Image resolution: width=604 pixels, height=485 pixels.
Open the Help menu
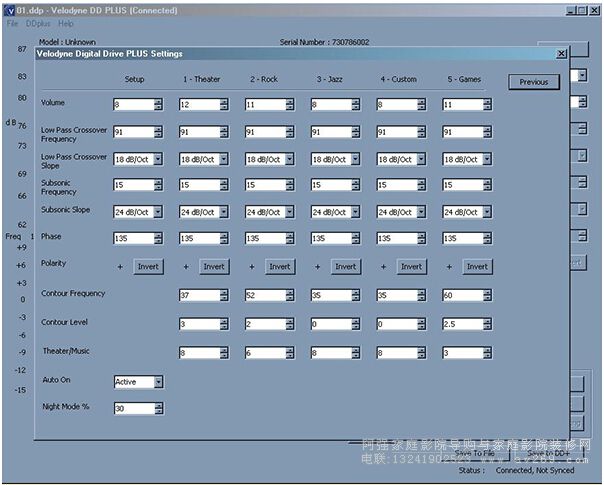click(65, 23)
